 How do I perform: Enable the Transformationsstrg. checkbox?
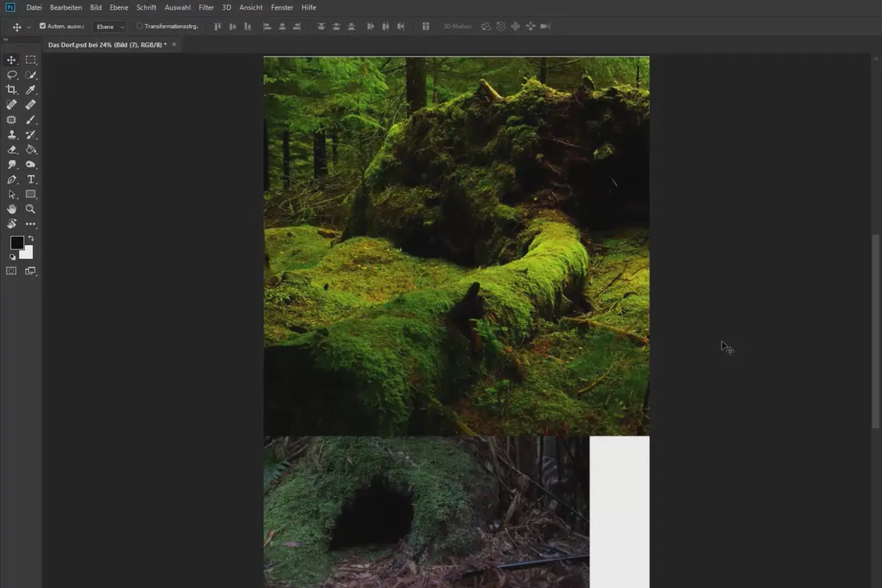pos(140,26)
